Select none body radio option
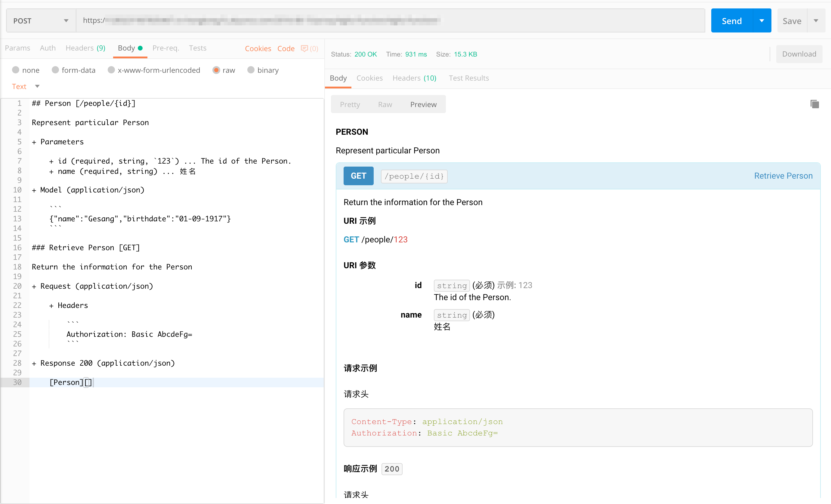 click(16, 70)
